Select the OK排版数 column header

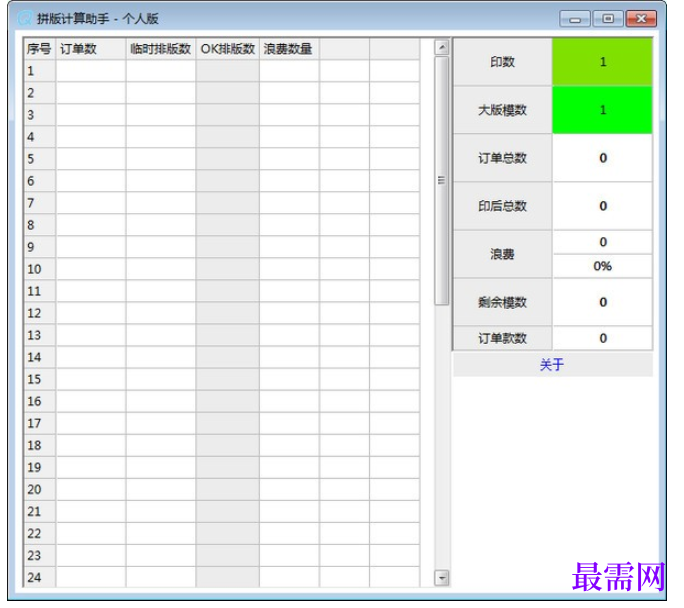(x=230, y=49)
